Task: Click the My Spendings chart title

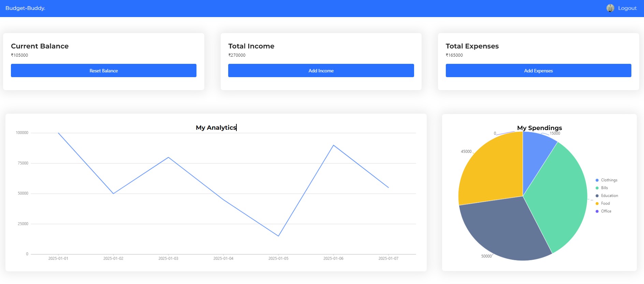Action: 539,128
